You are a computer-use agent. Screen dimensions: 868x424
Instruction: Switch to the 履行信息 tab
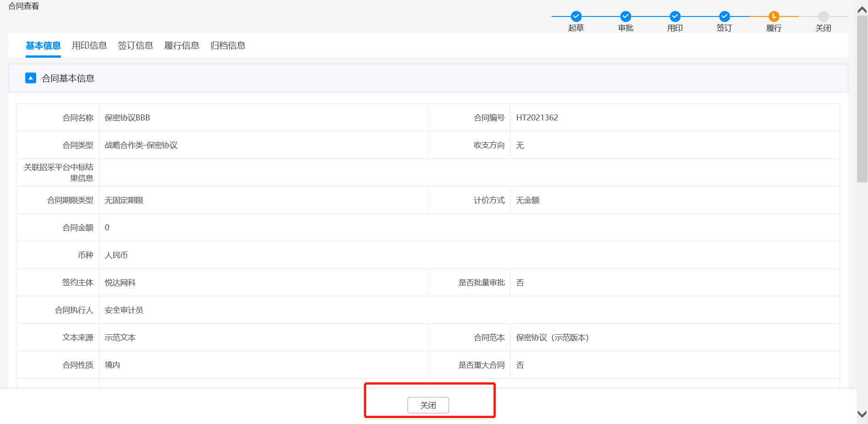click(182, 45)
